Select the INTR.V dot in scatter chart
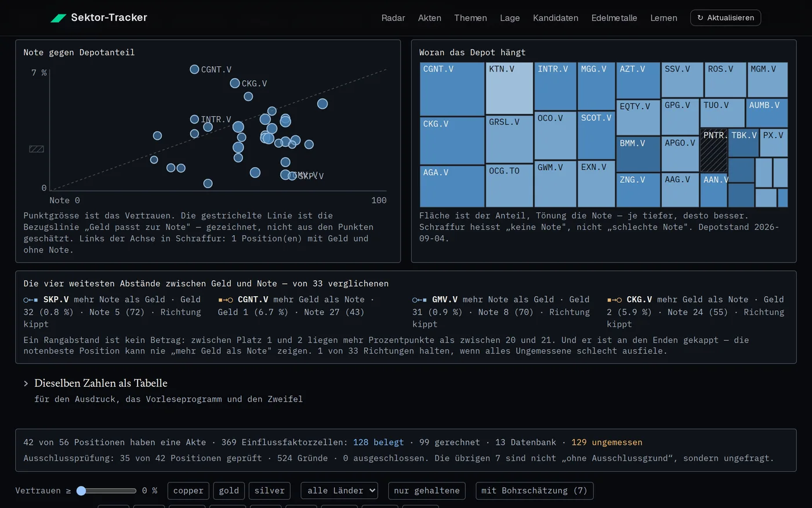Viewport: 812px width, 508px height. pyautogui.click(x=194, y=120)
